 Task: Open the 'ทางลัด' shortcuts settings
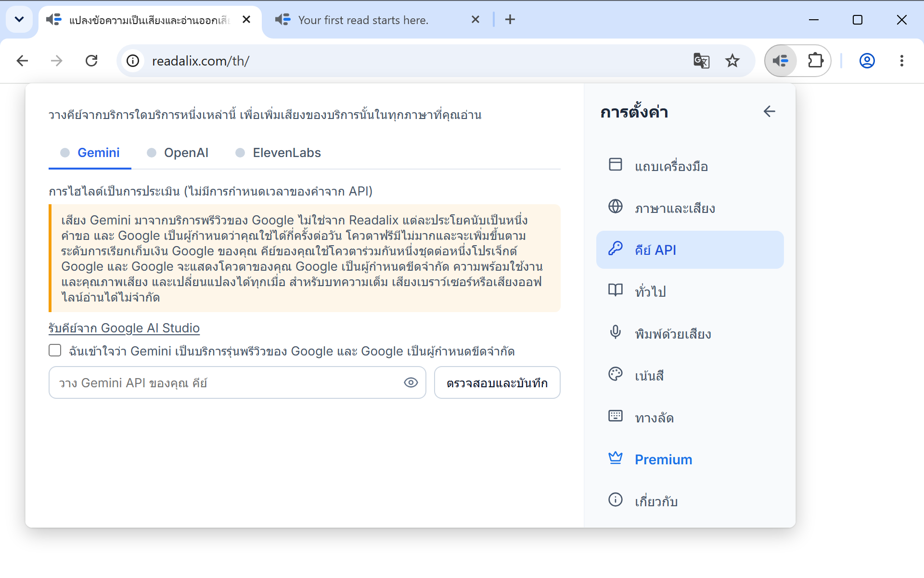(x=690, y=417)
